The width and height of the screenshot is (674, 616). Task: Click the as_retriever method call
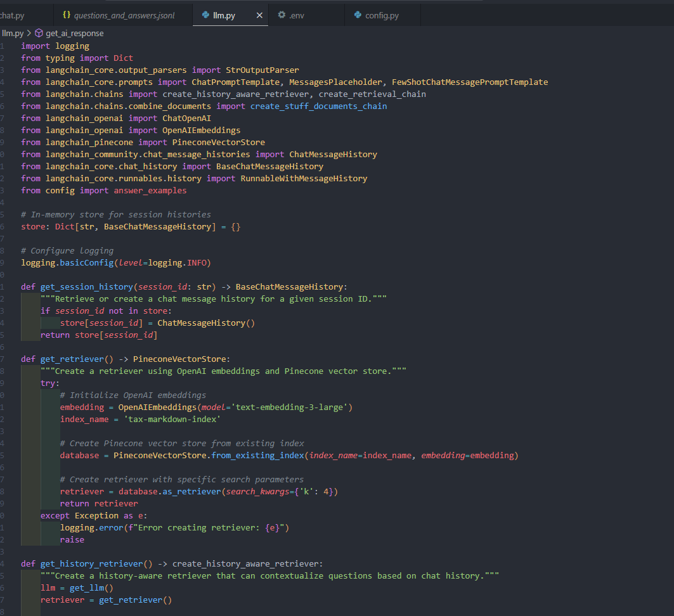tap(191, 491)
